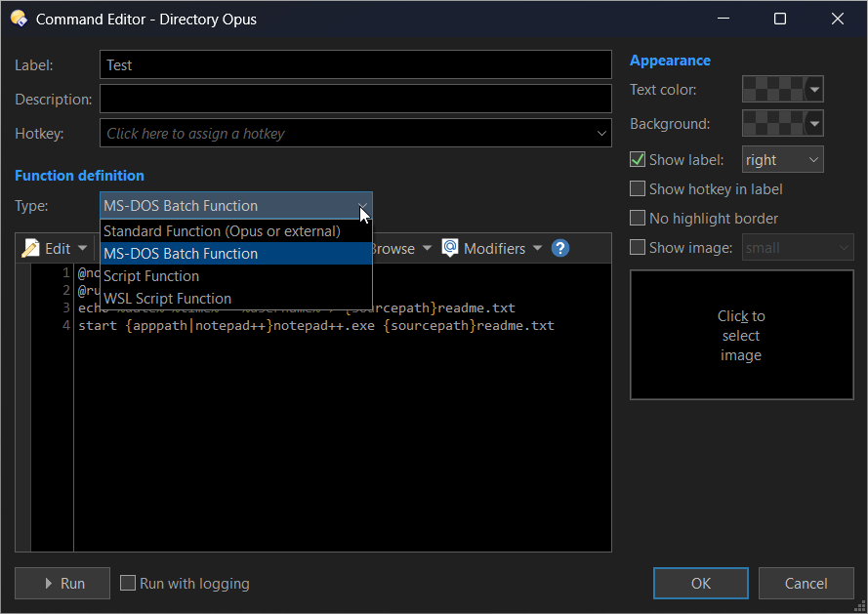Check the No highlight border option
This screenshot has width=868, height=614.
coord(638,218)
